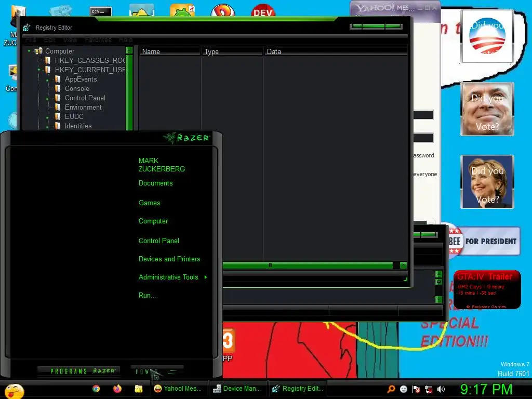This screenshot has height=399, width=532.
Task: Click the tree pane vertical scrollbar track
Action: [129, 92]
